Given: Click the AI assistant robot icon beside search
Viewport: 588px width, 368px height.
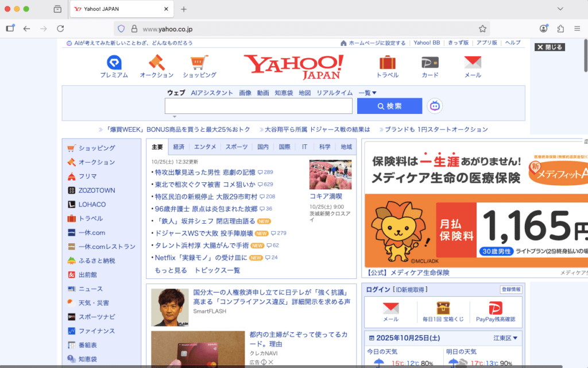Looking at the screenshot, I should [x=435, y=106].
